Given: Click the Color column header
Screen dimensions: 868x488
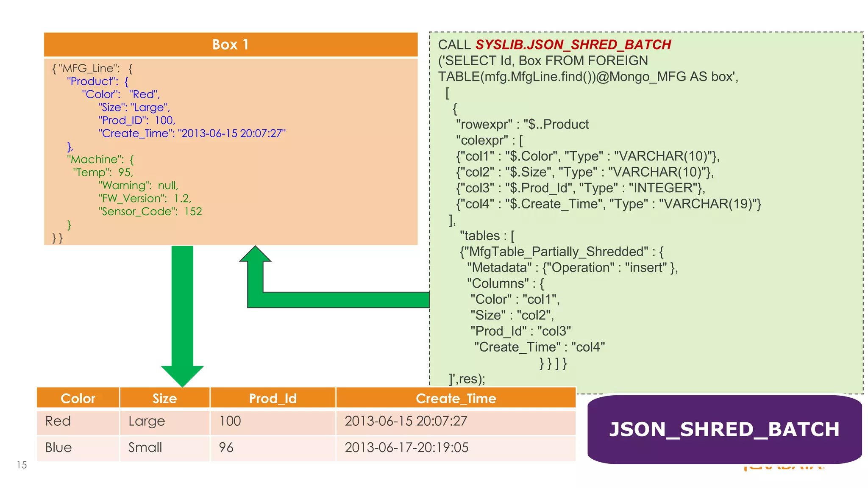Looking at the screenshot, I should coord(78,398).
